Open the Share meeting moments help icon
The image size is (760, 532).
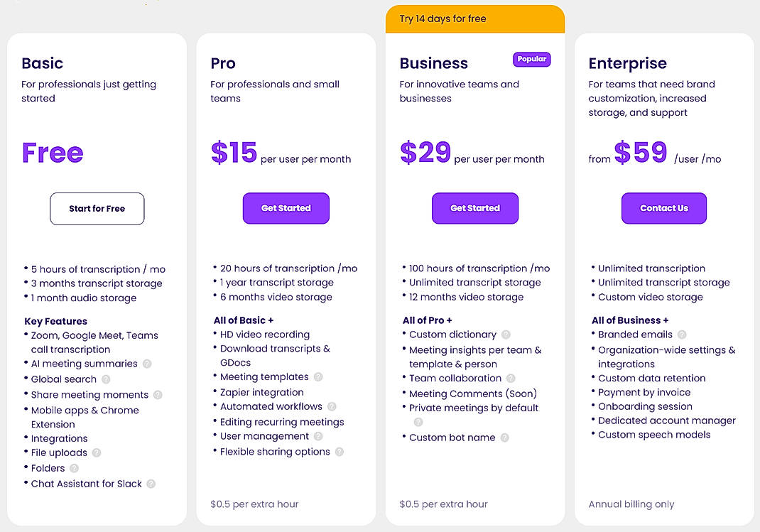pyautogui.click(x=159, y=394)
